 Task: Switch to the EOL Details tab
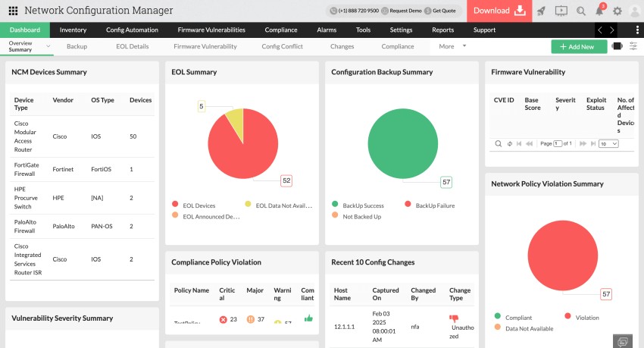point(133,46)
